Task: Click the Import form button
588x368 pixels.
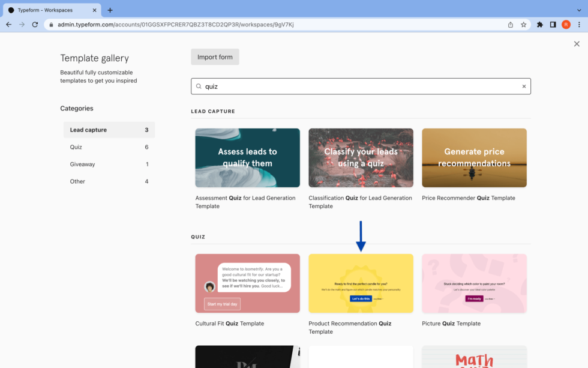Action: click(215, 57)
